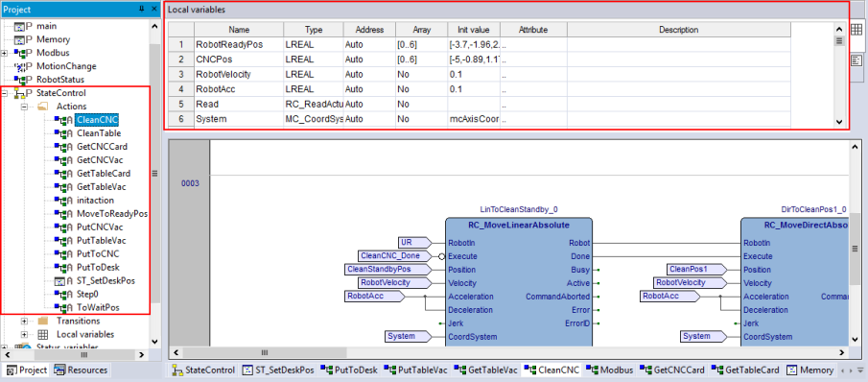Select the ST_SetDeskPos action icon

(63, 280)
